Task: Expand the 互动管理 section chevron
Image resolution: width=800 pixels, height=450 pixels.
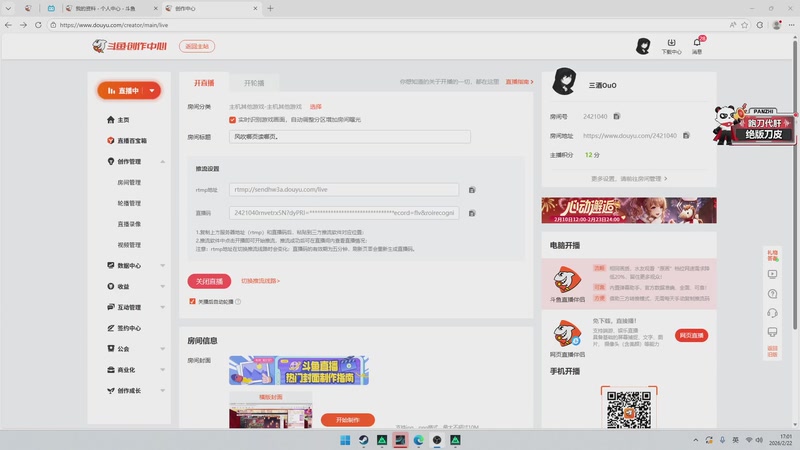Action: (x=163, y=308)
